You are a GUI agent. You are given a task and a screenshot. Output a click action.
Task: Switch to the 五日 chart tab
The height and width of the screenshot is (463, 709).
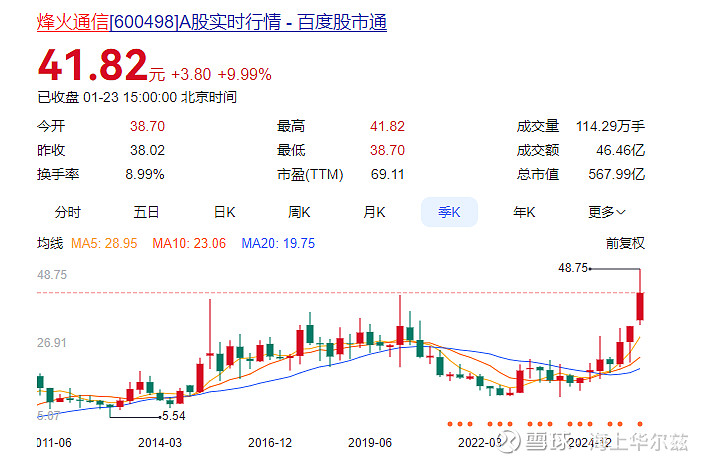tap(146, 212)
